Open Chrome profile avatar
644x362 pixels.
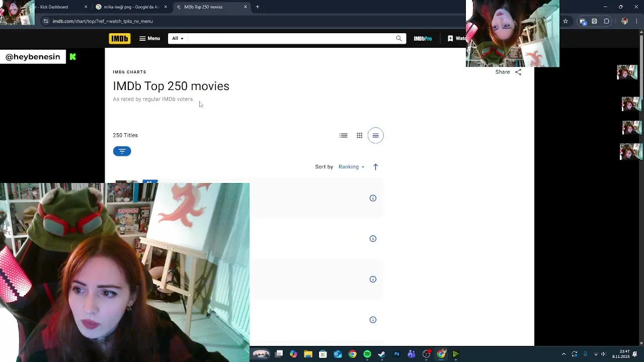click(625, 21)
